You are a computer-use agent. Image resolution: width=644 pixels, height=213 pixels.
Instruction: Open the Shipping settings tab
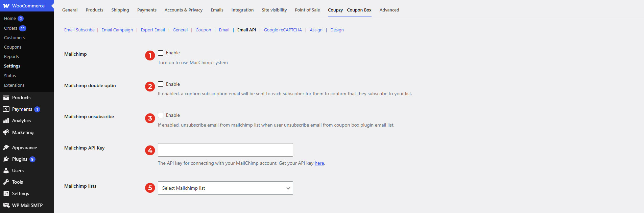(x=120, y=10)
